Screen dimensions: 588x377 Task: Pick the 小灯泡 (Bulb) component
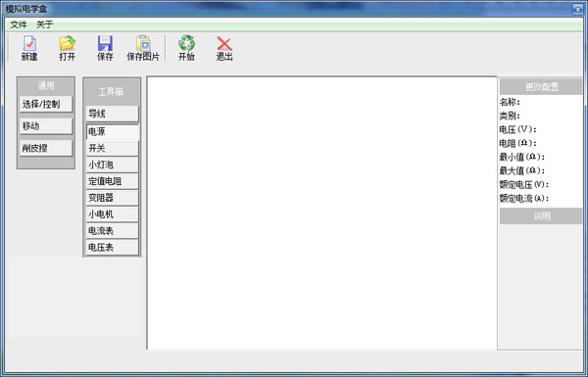tap(112, 165)
